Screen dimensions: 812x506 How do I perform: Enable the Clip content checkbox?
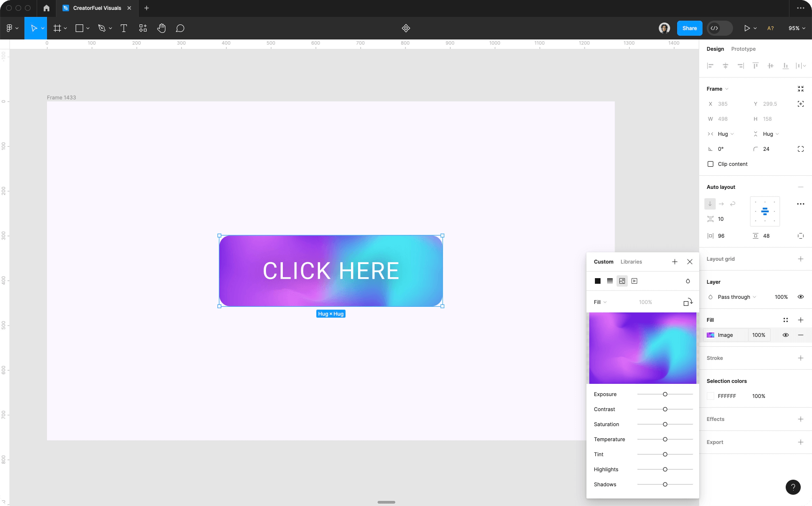[710, 164]
